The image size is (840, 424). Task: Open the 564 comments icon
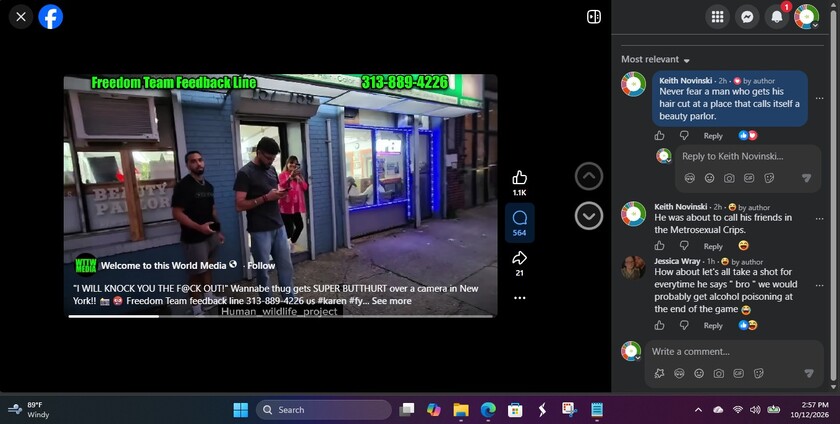[x=519, y=222]
